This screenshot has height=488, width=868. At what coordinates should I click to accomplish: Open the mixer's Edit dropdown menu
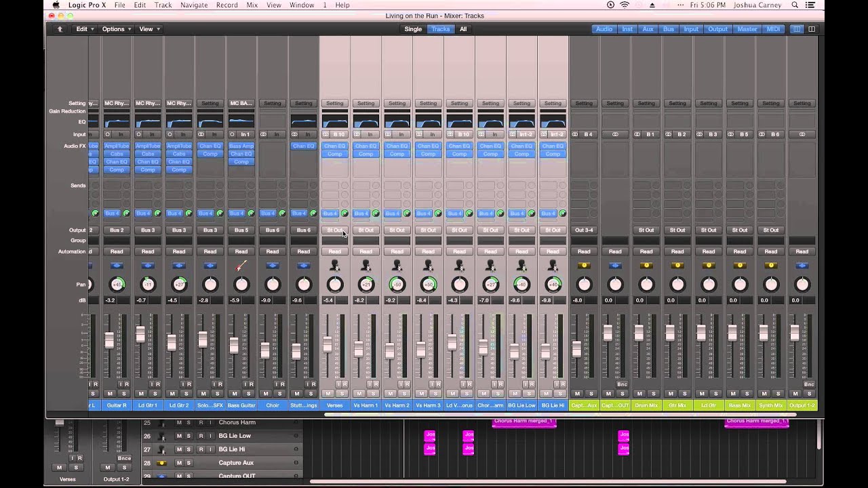pyautogui.click(x=84, y=29)
